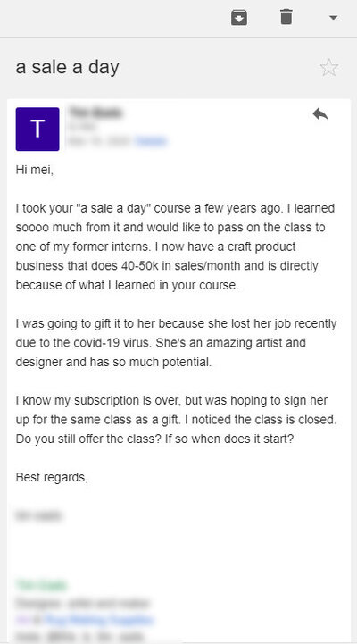This screenshot has width=357, height=644.
Task: Click the "Best regards," closing line
Action: coord(52,477)
